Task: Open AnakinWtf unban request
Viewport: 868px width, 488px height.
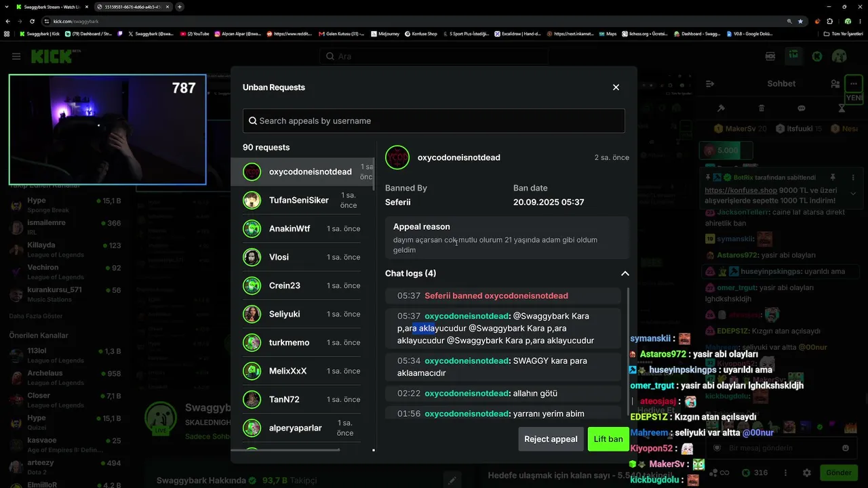Action: pyautogui.click(x=302, y=229)
